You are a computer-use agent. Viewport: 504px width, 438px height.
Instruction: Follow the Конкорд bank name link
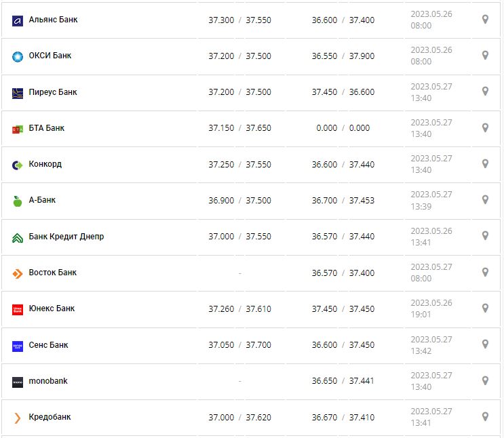pos(45,164)
